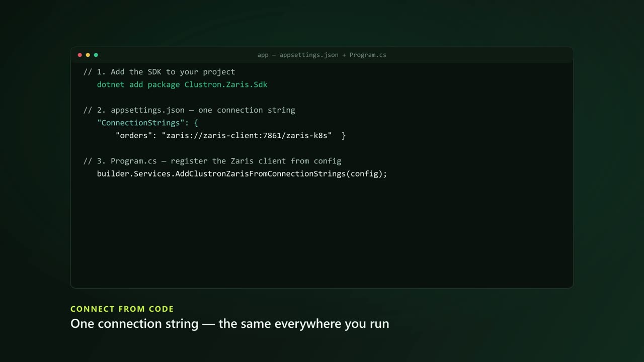Click the yellow minimize dot in the window
The height and width of the screenshot is (362, 644).
point(88,55)
